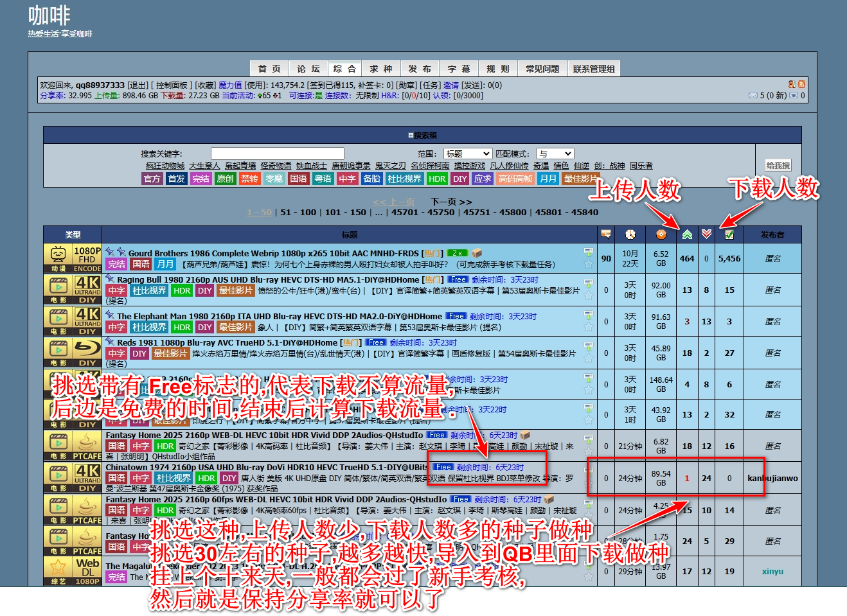Viewport: 847px width, 616px height.
Task: Download the Gourd Brothers 1986 torrent
Action: point(588,252)
